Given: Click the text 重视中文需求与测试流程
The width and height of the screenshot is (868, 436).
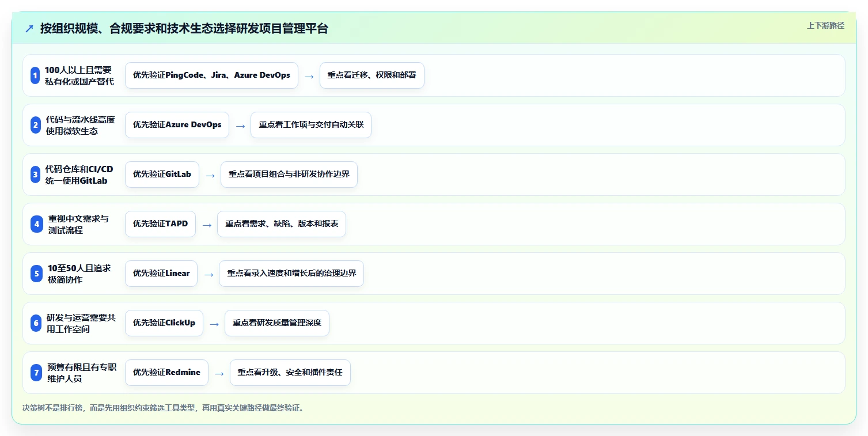Looking at the screenshot, I should point(78,224).
